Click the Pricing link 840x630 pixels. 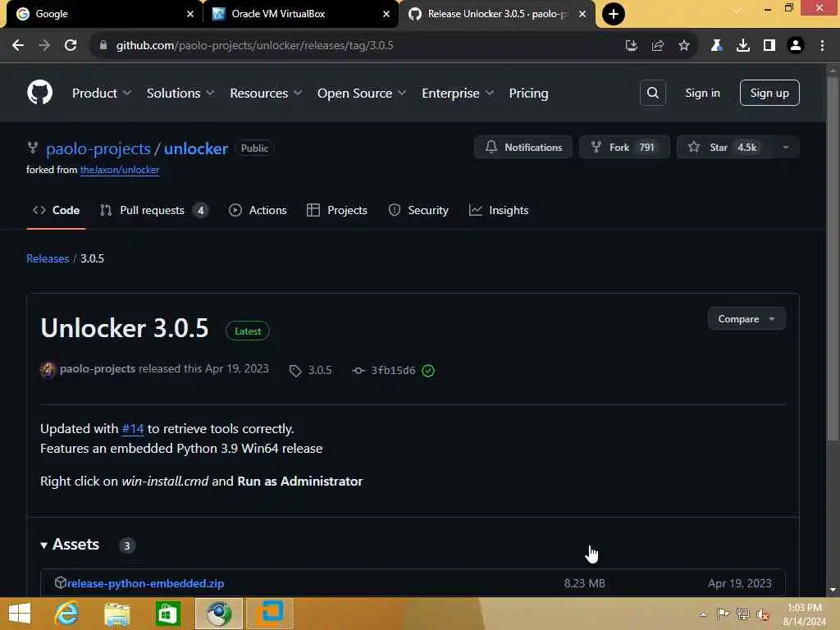click(x=528, y=94)
